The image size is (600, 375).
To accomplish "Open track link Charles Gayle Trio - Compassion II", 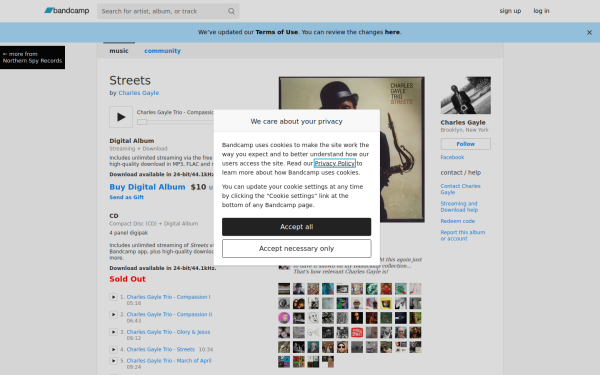I will [169, 314].
